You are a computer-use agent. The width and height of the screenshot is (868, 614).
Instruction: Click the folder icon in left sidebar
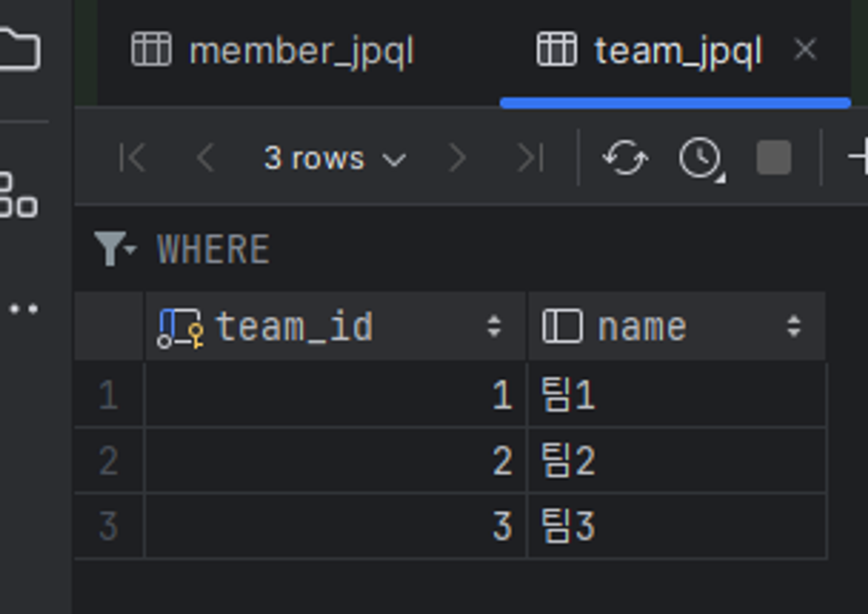[20, 49]
